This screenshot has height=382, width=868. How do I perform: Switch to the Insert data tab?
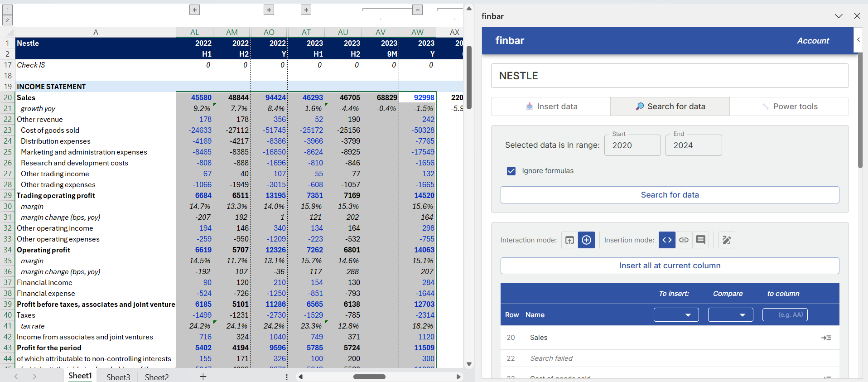(551, 106)
